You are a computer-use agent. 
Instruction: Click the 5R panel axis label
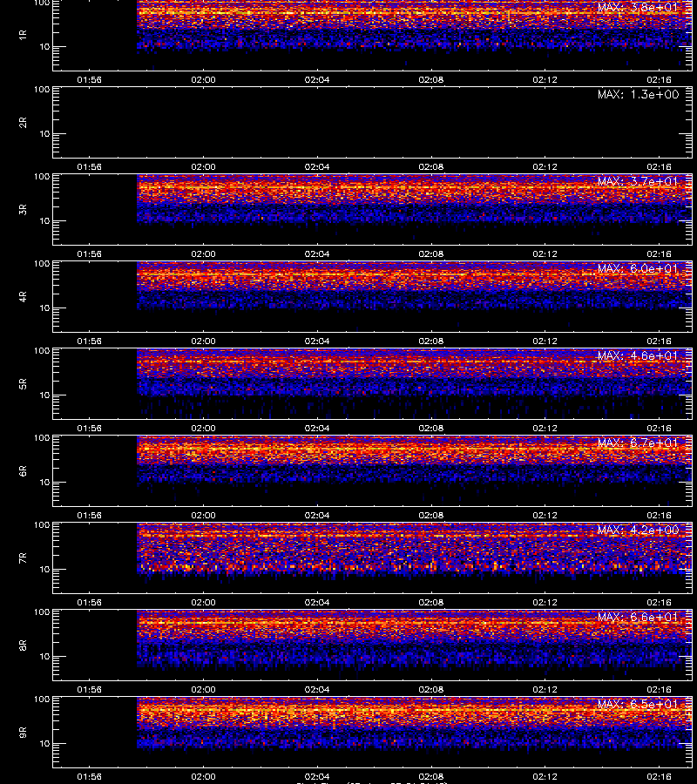coord(23,383)
